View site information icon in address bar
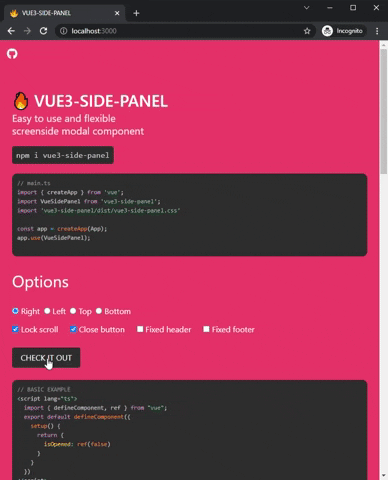The width and height of the screenshot is (388, 480). [63, 31]
